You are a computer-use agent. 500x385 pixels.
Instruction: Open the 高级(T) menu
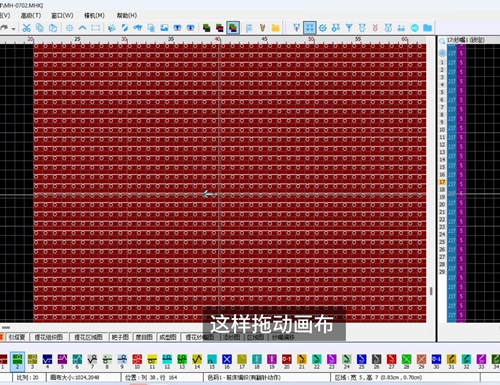(x=31, y=15)
